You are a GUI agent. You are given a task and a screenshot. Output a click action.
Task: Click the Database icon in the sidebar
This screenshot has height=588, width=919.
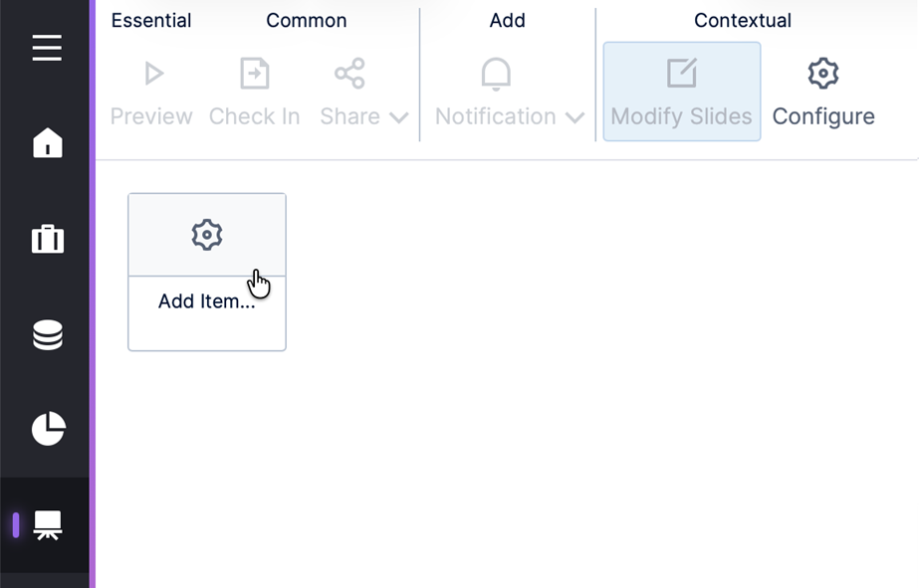point(46,335)
